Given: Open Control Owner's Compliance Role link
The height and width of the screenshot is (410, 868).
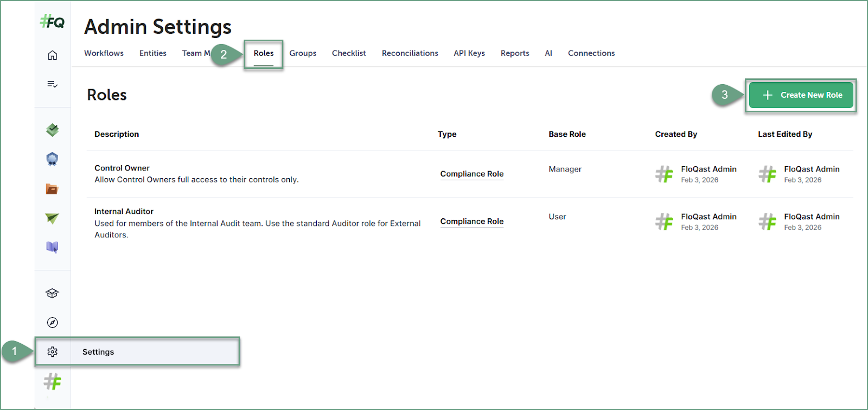Looking at the screenshot, I should point(471,174).
